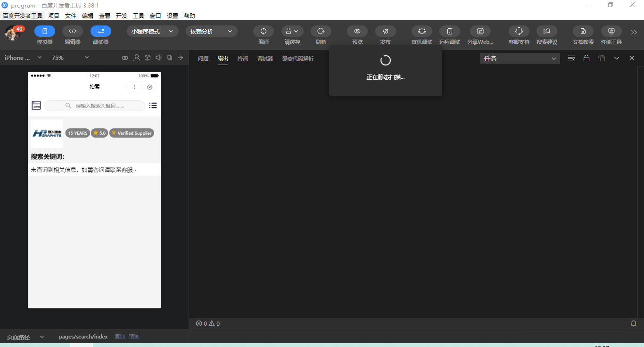The width and height of the screenshot is (644, 347).
Task: Open the 工具 menu
Action: click(139, 16)
